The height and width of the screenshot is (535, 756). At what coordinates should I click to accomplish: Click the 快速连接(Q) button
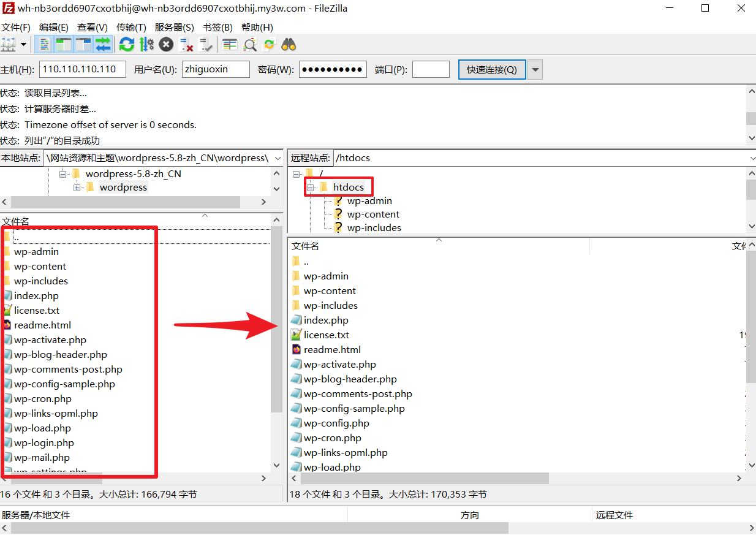pos(492,69)
